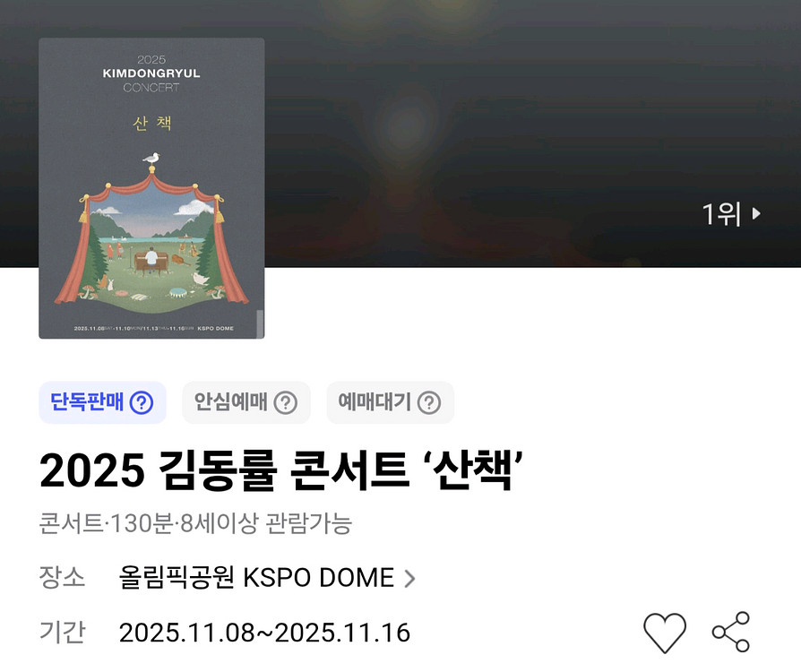Click the date range 2025.11.08~2025.11.16
The width and height of the screenshot is (801, 672).
(264, 633)
